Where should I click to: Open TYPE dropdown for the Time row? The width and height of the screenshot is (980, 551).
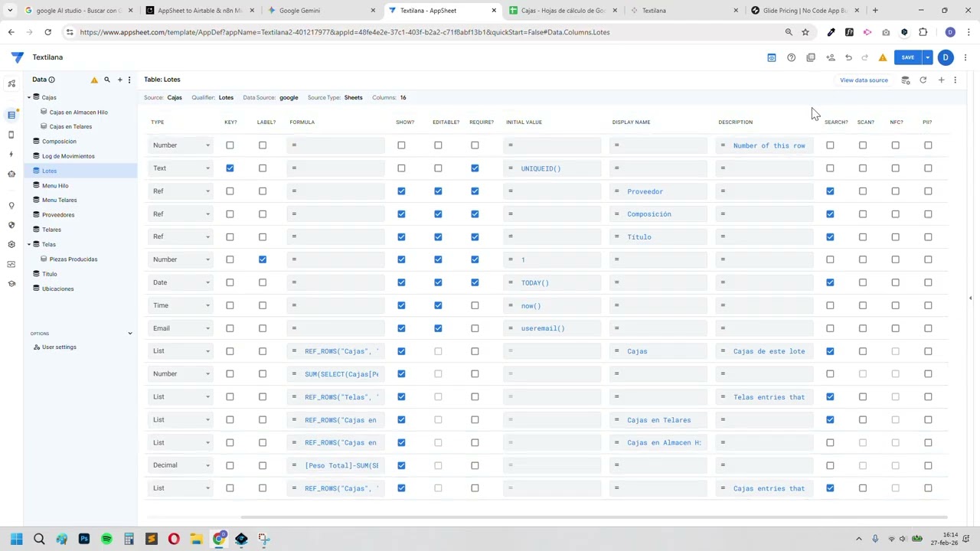tap(181, 305)
